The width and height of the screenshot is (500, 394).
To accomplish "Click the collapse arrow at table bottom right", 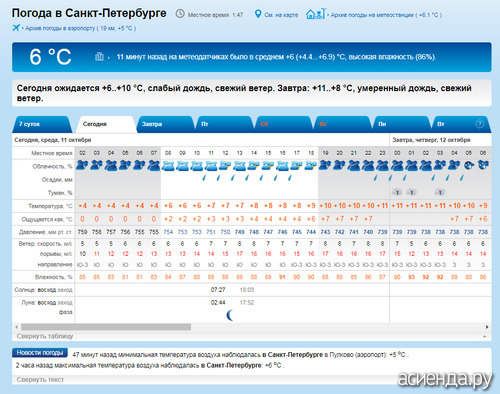I will pyautogui.click(x=484, y=336).
